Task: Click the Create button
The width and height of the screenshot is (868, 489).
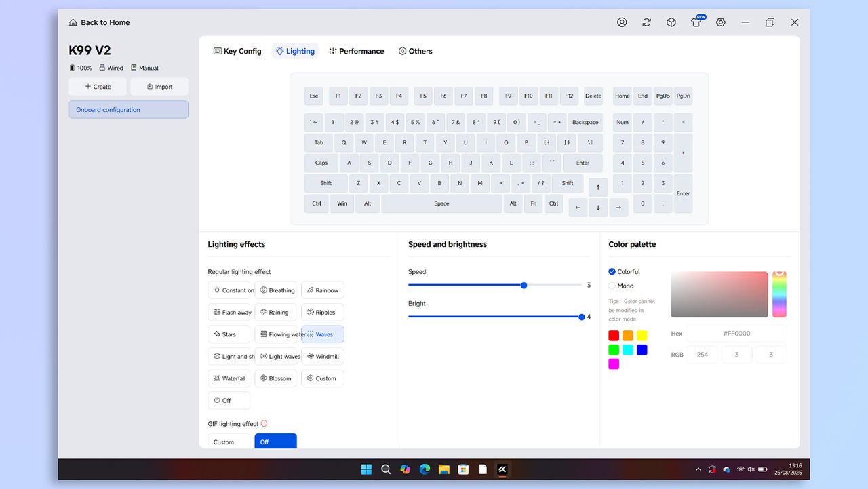Action: point(98,87)
